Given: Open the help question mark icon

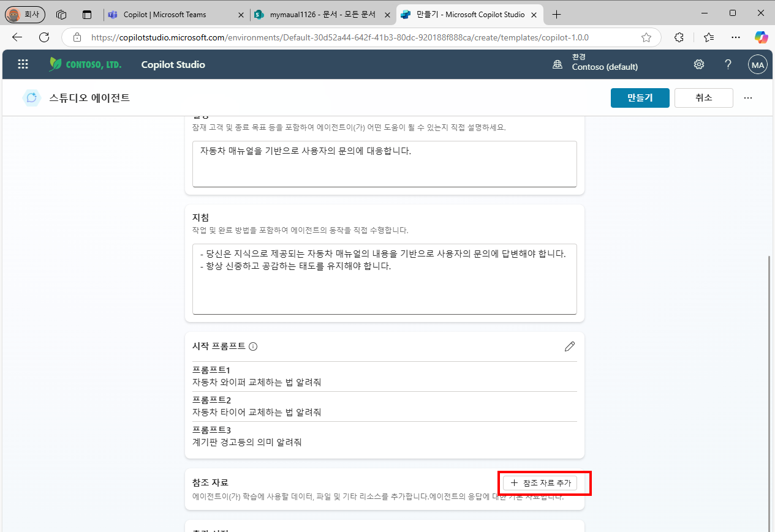Looking at the screenshot, I should point(728,64).
